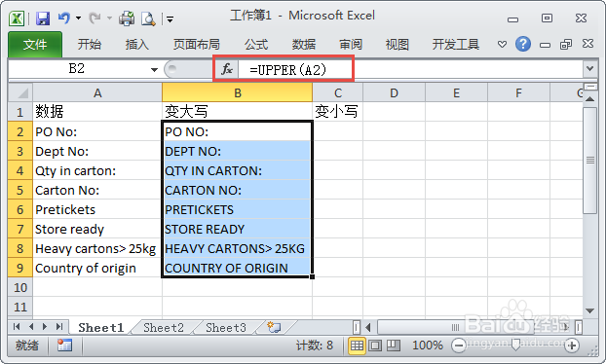Image resolution: width=606 pixels, height=364 pixels.
Task: Open the 插入 Insert ribbon tab
Action: click(x=136, y=45)
